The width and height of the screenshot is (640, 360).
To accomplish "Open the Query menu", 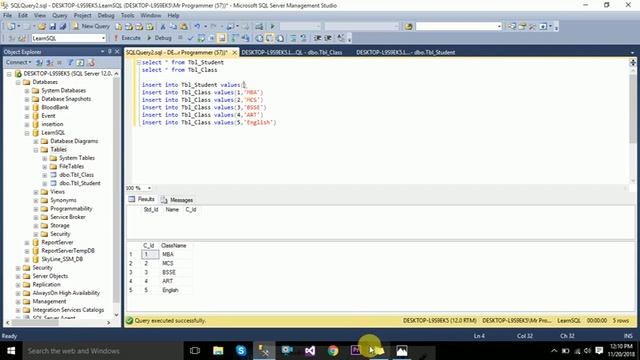I will pos(60,15).
